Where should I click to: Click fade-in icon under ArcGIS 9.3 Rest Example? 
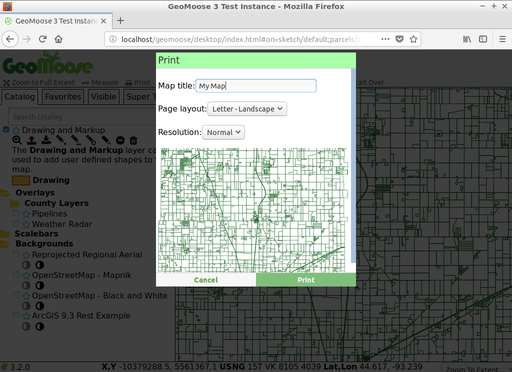[40, 326]
